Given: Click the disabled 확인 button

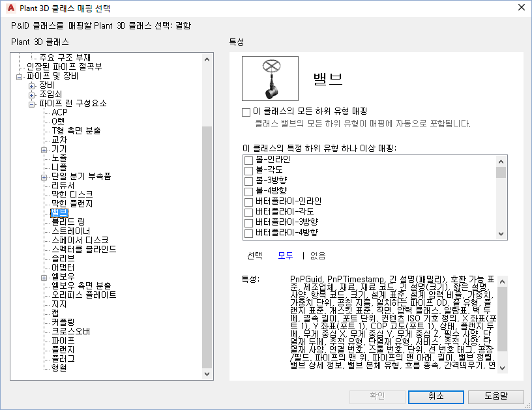Looking at the screenshot, I should pos(377,396).
